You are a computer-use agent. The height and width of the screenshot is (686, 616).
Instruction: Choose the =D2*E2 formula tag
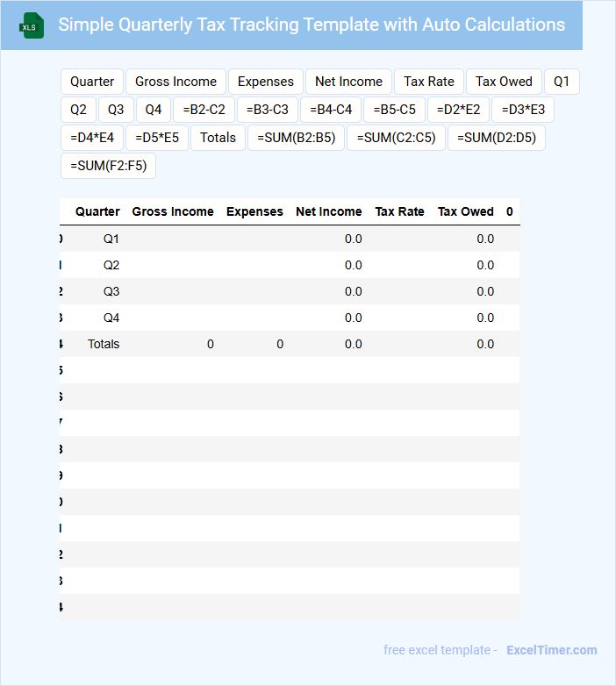(459, 110)
